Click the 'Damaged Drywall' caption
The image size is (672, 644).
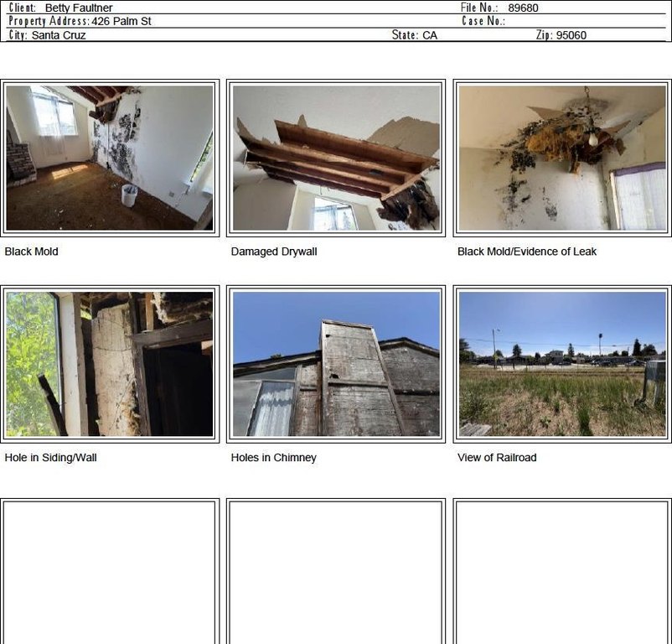tap(274, 252)
